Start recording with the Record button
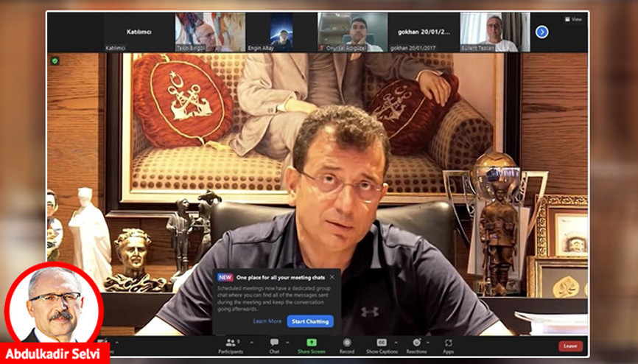The height and width of the screenshot is (364, 638). pyautogui.click(x=346, y=343)
